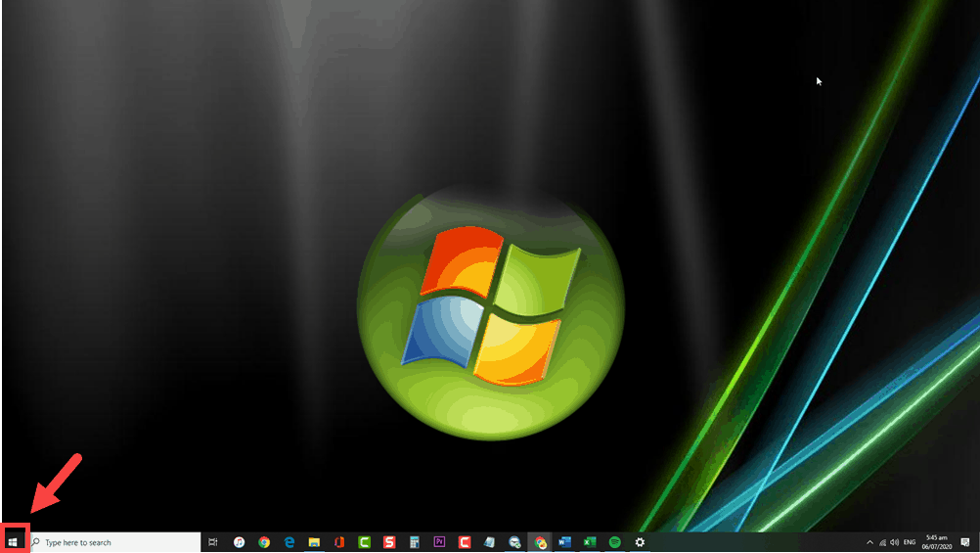Screen dimensions: 980x553
Task: Open Settings gear on the taskbar
Action: click(x=640, y=542)
